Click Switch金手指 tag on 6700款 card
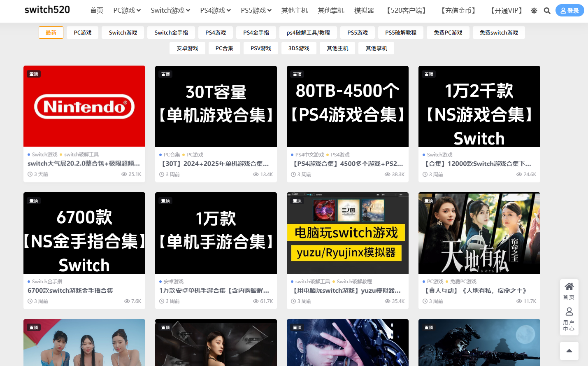Screen dimensions: 588x366 pos(47,281)
